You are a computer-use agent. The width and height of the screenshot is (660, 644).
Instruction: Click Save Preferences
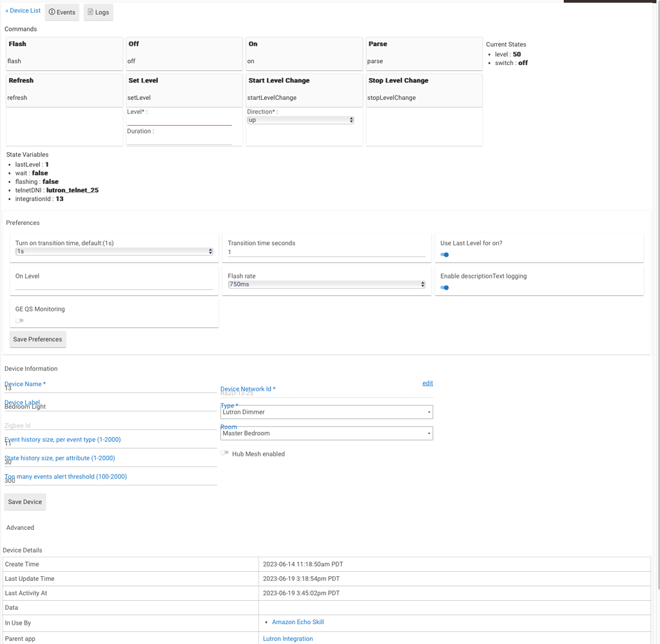tap(37, 339)
